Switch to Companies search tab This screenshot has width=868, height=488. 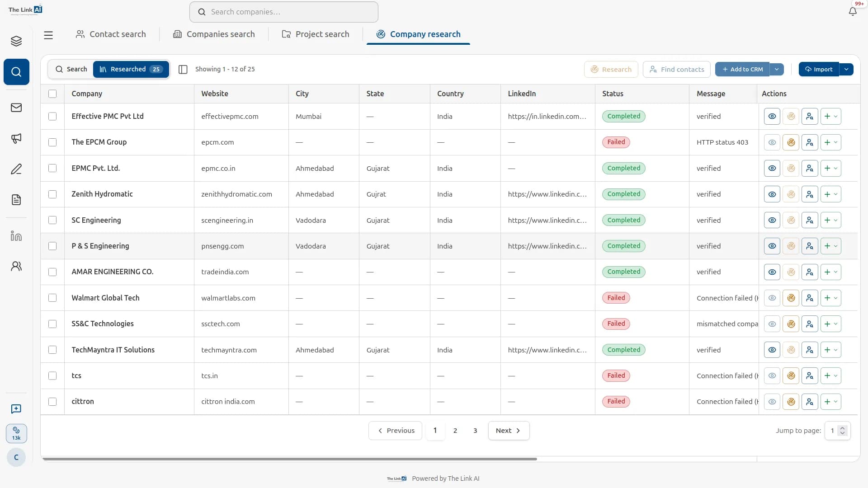tap(214, 34)
